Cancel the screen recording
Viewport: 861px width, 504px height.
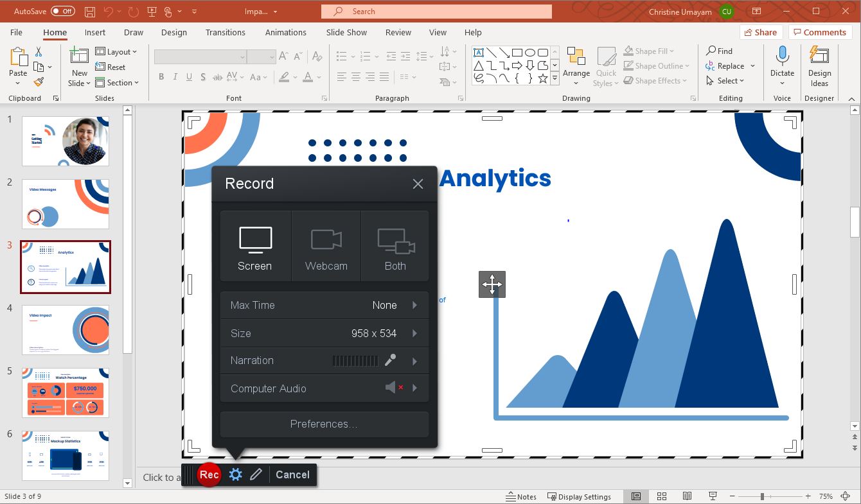292,474
